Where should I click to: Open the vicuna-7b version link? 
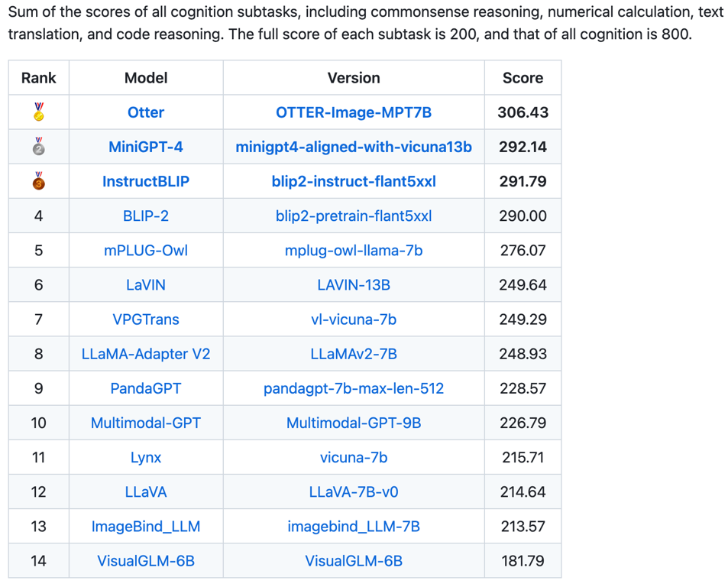[354, 457]
